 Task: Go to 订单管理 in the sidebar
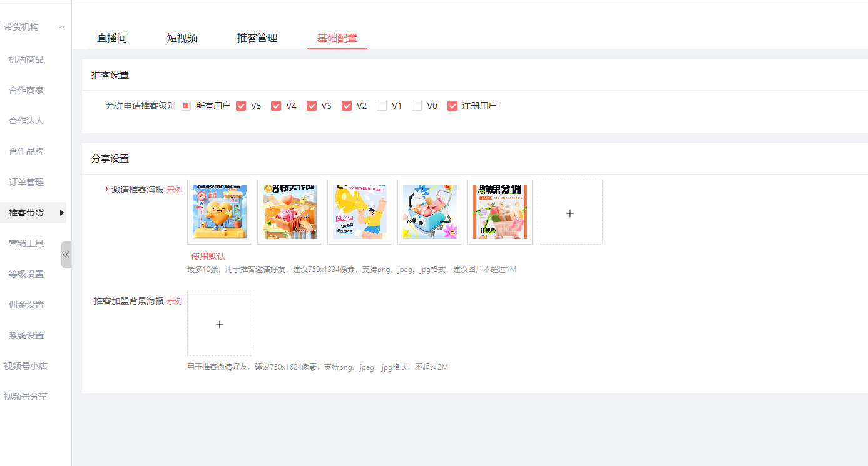26,182
